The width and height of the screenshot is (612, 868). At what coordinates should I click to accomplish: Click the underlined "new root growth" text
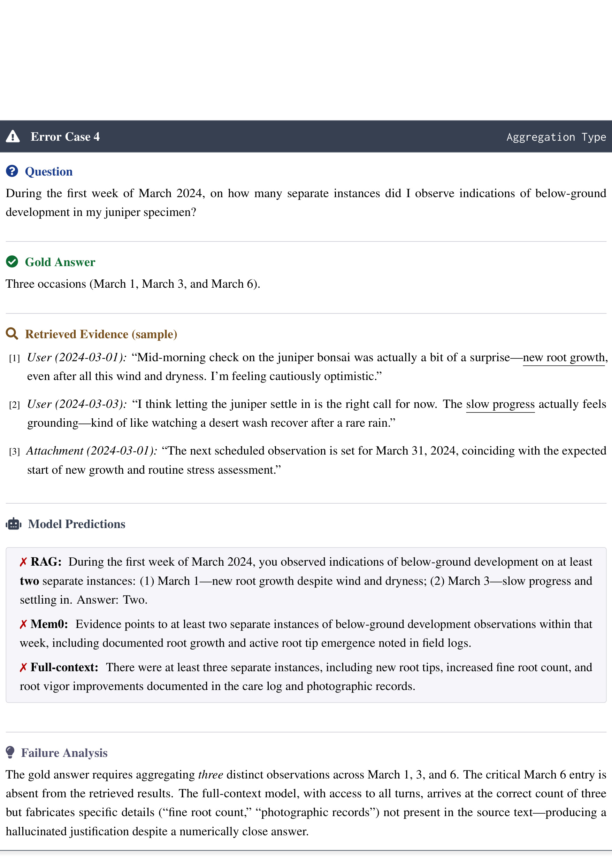[564, 357]
